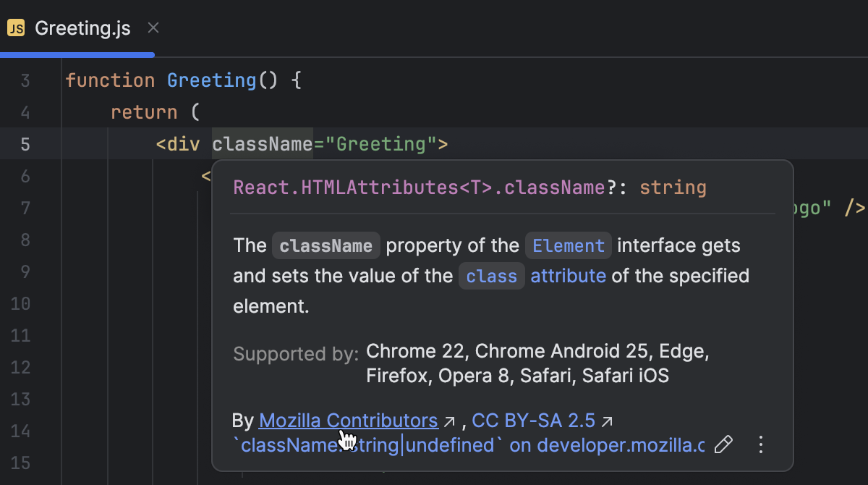868x485 pixels.
Task: Click the className attribute on line 5
Action: [x=262, y=144]
